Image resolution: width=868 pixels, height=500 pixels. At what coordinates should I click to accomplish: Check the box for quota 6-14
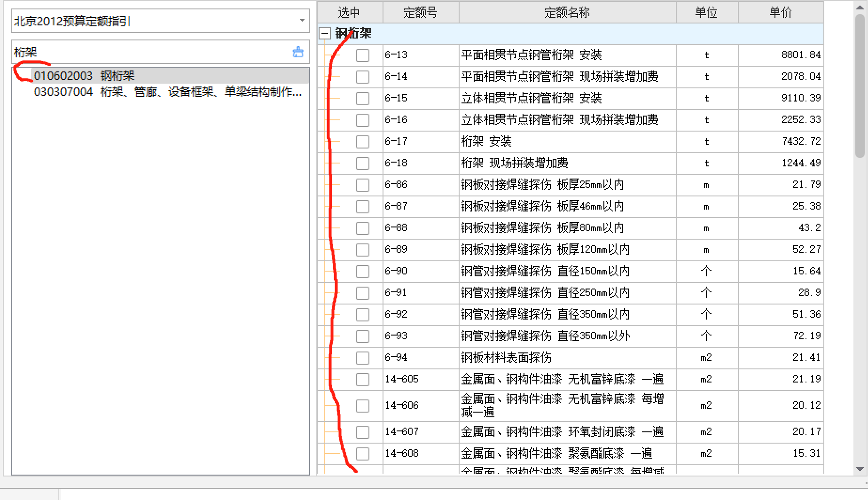pyautogui.click(x=362, y=77)
